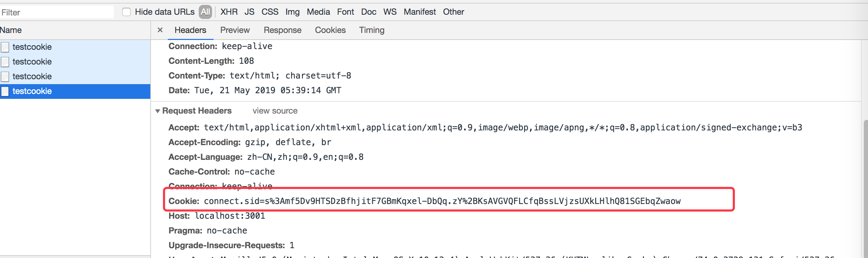Close the request details panel
The height and width of the screenshot is (258, 868).
160,30
